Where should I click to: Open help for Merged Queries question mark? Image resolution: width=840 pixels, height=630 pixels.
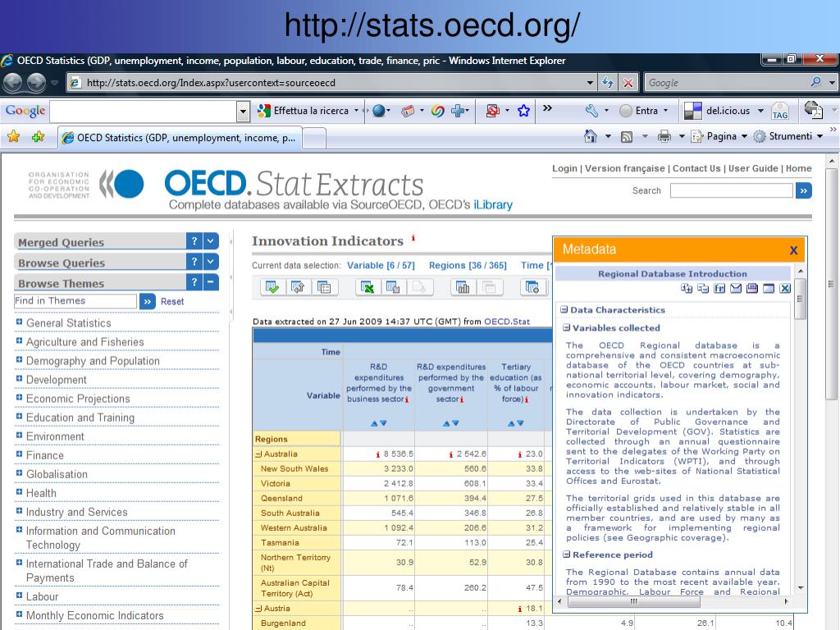(x=194, y=241)
